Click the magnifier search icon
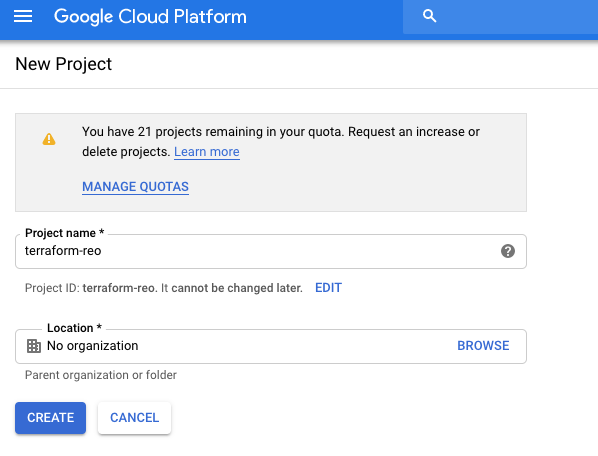This screenshot has width=598, height=456. pos(429,16)
